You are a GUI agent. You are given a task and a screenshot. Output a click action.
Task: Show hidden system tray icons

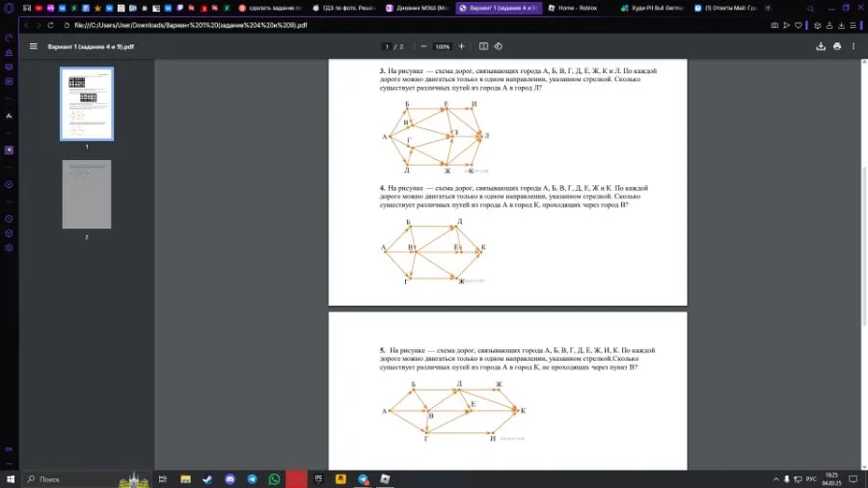(775, 479)
